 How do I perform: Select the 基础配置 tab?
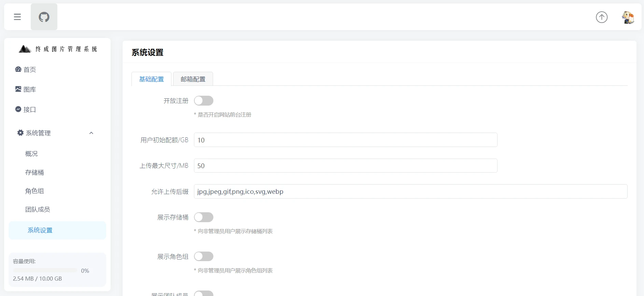point(151,79)
